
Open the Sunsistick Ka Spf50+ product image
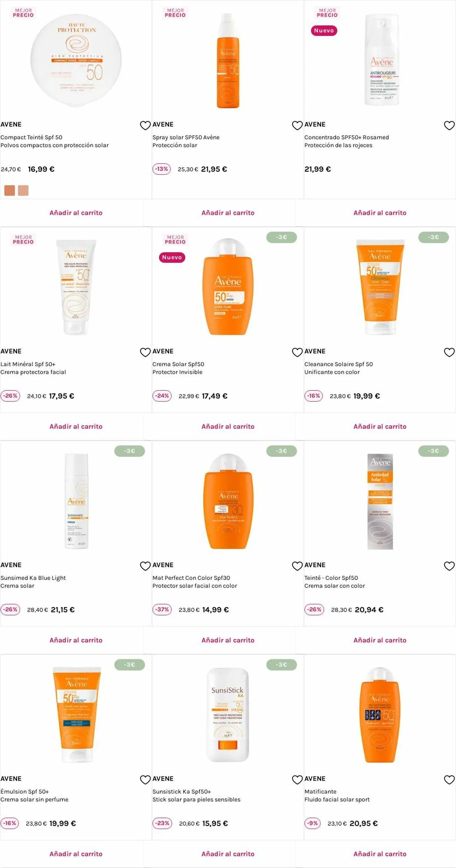click(228, 715)
